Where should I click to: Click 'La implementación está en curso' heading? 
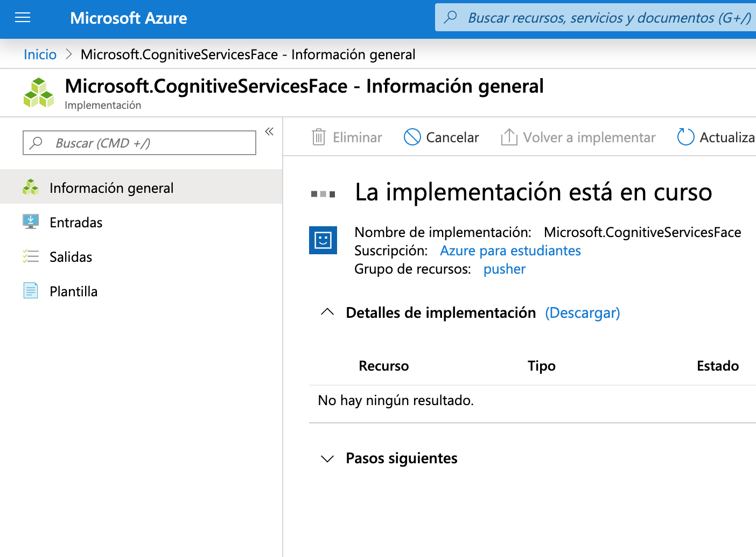533,192
